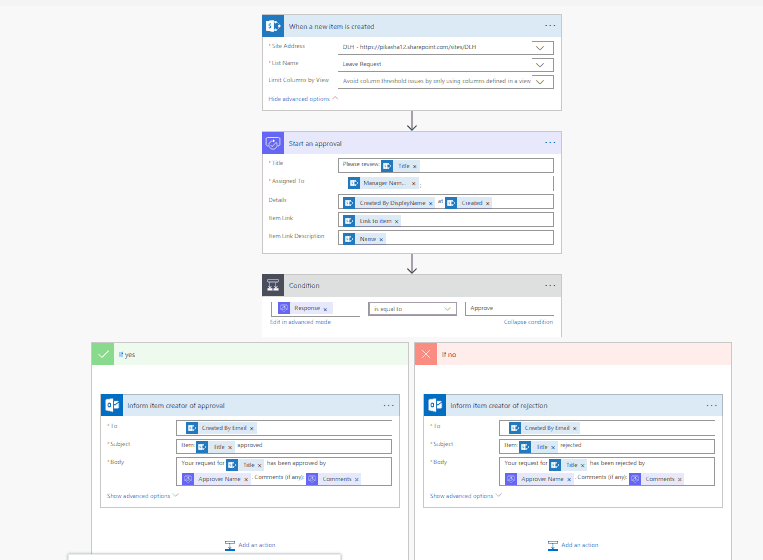
Task: Open the ellipsis menu on the trigger card
Action: [550, 26]
